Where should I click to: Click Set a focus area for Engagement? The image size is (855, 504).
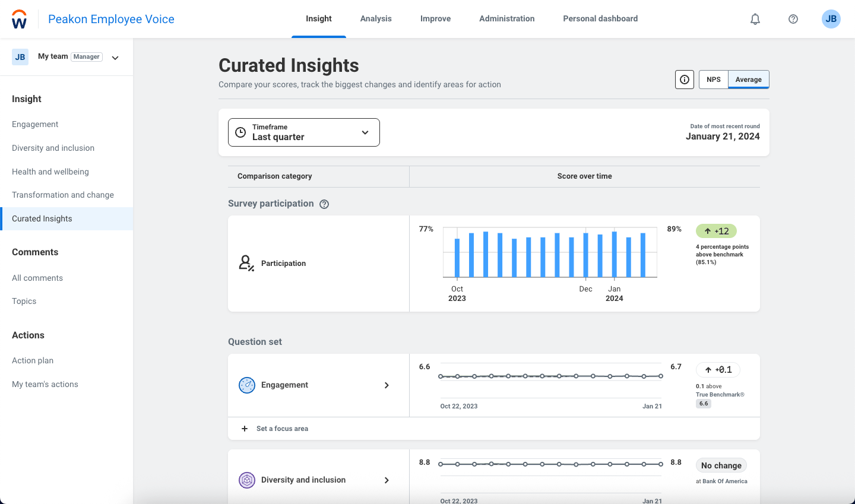coord(274,428)
